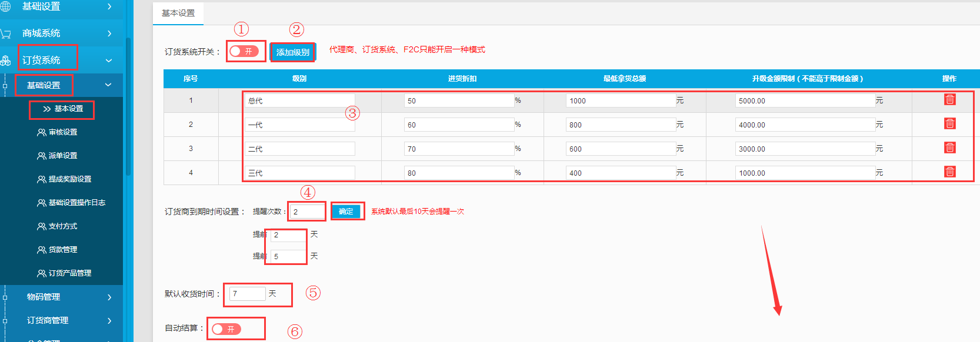The width and height of the screenshot is (980, 342).
Task: Click the 添加级别 button
Action: pyautogui.click(x=293, y=52)
